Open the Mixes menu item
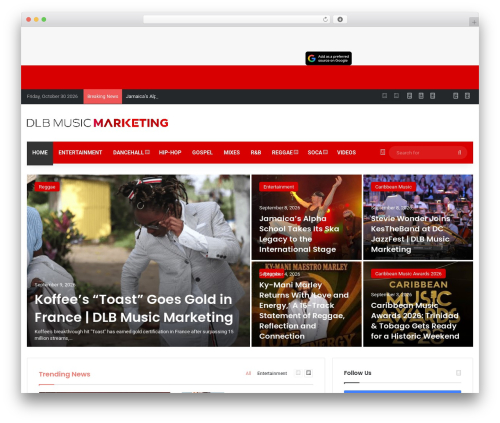 [x=232, y=153]
